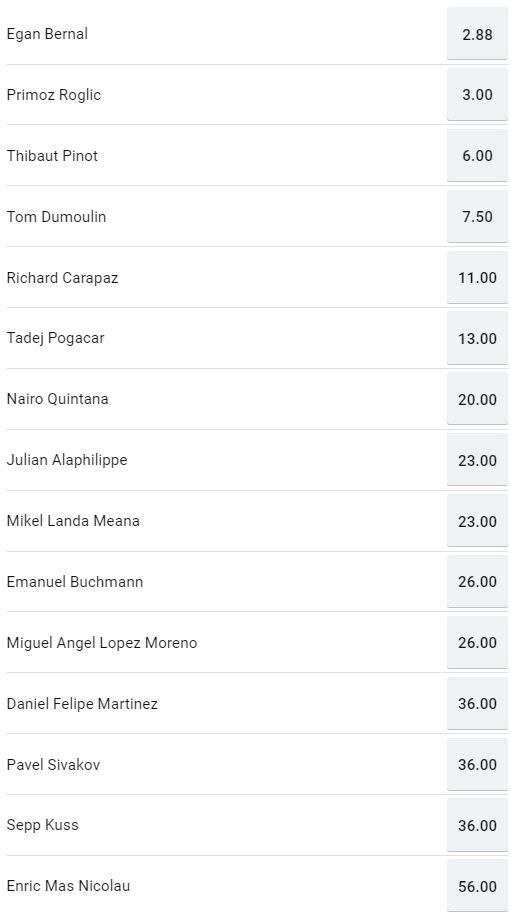
Task: Choose Nairo Quintana odds 20.00
Action: click(477, 399)
